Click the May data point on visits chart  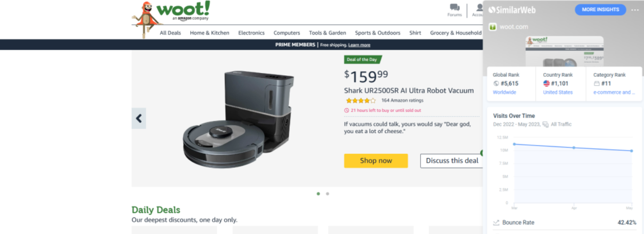pos(631,151)
